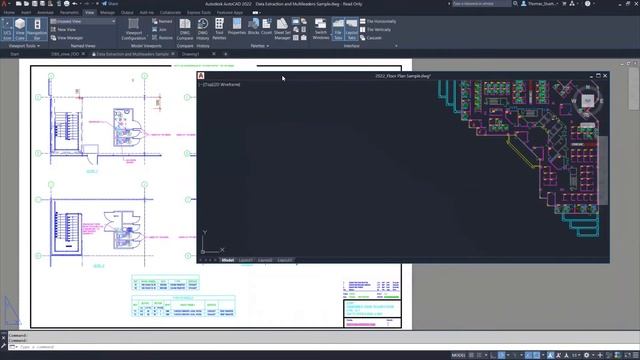
Task: Open the Unsaved View dropdown
Action: 83,21
